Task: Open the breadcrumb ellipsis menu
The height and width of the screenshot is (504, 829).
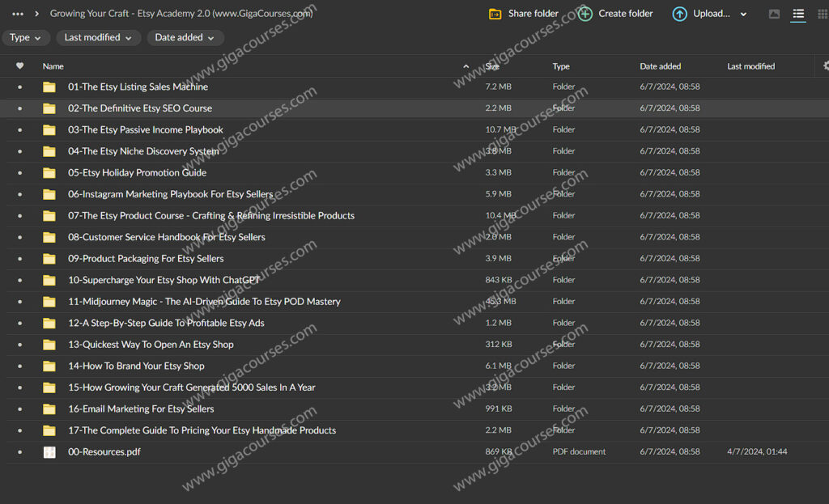Action: click(18, 14)
